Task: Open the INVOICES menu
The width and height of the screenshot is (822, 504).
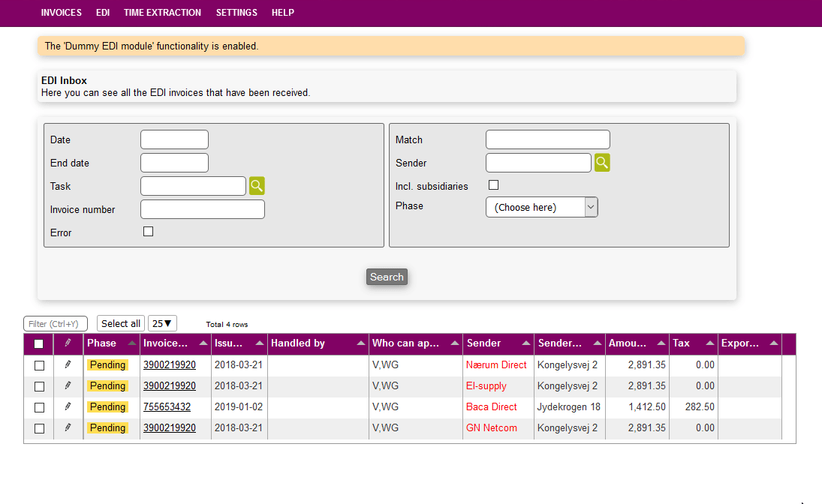Action: (x=62, y=13)
